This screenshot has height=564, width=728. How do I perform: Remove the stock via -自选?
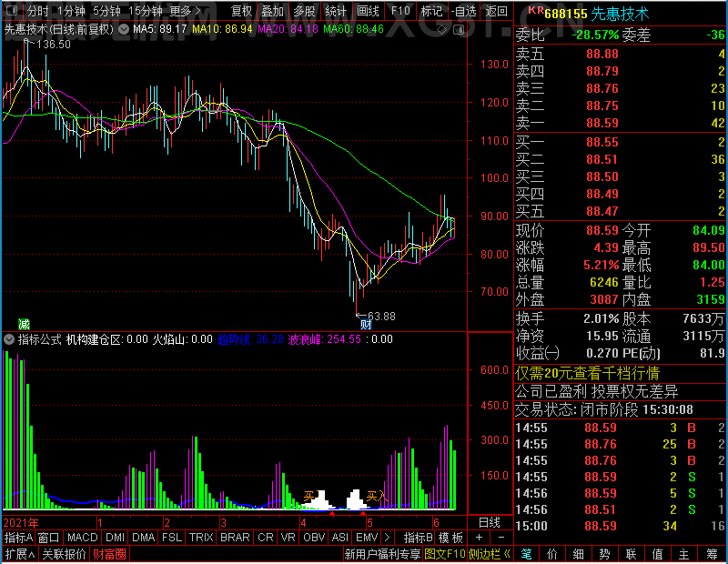[464, 10]
